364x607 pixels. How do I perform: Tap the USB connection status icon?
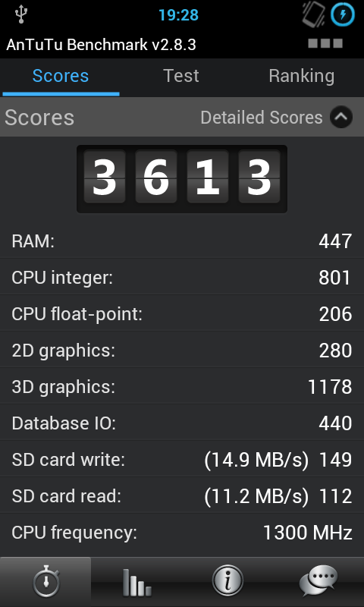[x=21, y=14]
